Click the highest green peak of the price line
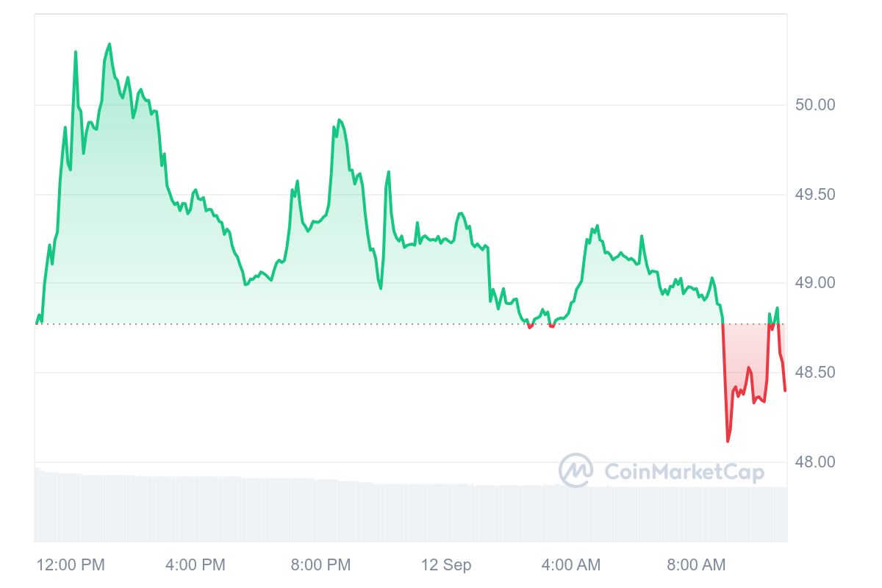 pos(110,44)
